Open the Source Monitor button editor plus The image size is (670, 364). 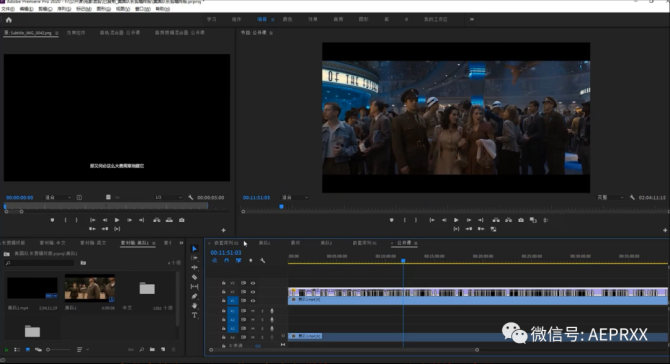[223, 230]
